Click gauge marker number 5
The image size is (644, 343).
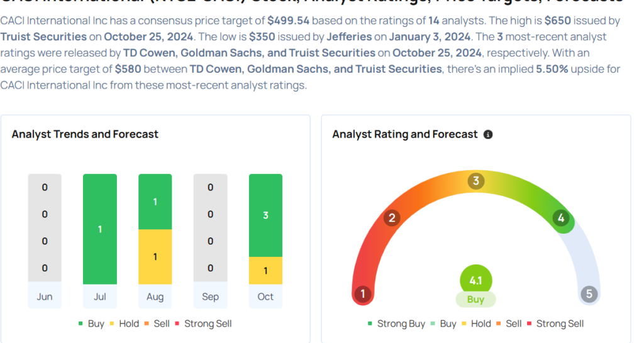589,293
